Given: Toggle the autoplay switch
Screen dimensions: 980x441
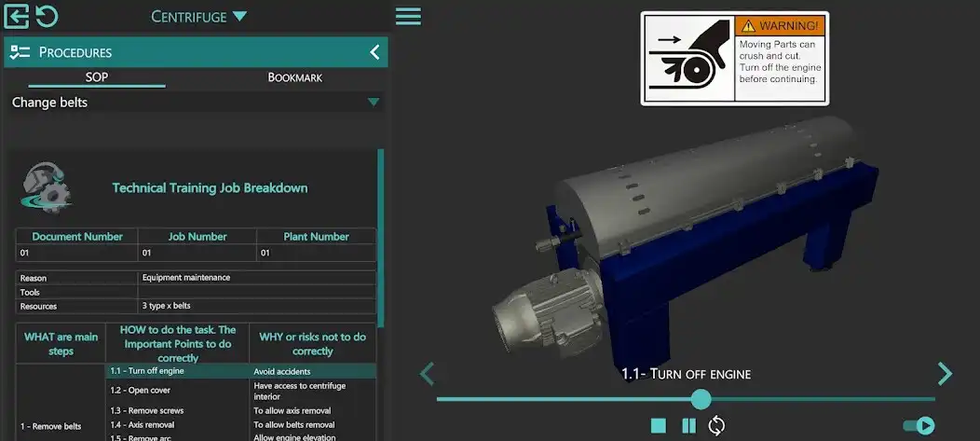Looking at the screenshot, I should tap(919, 426).
